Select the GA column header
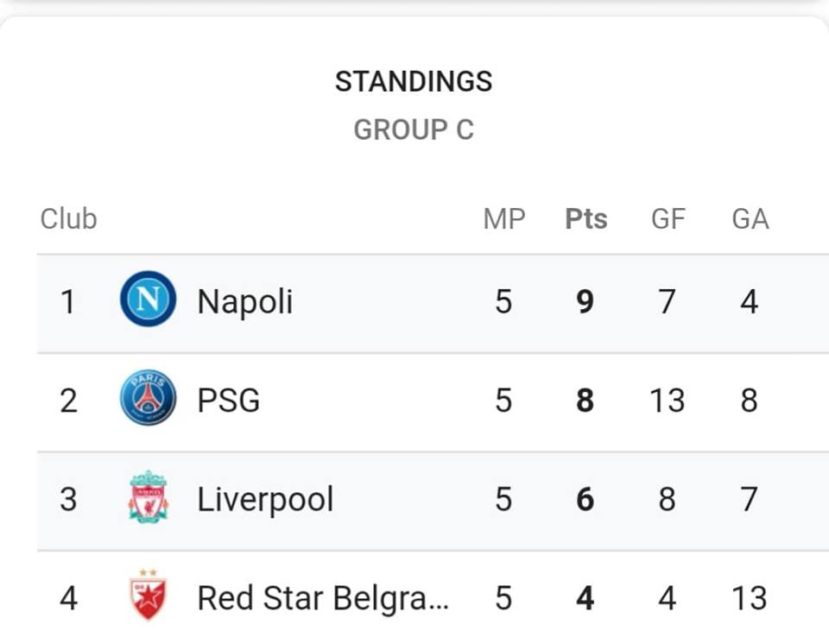This screenshot has width=829, height=644. coord(750,219)
